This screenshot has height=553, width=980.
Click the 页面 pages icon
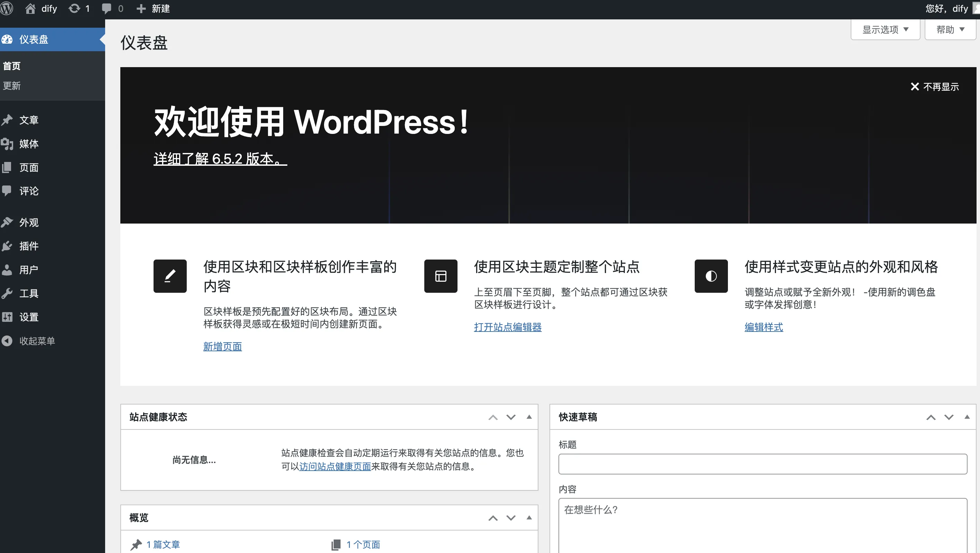point(7,167)
